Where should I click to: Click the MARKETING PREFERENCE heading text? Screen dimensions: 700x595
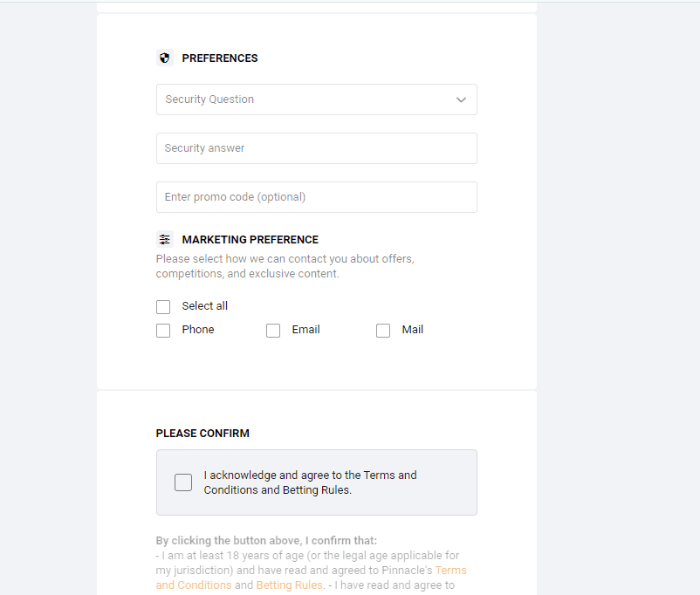pyautogui.click(x=250, y=240)
